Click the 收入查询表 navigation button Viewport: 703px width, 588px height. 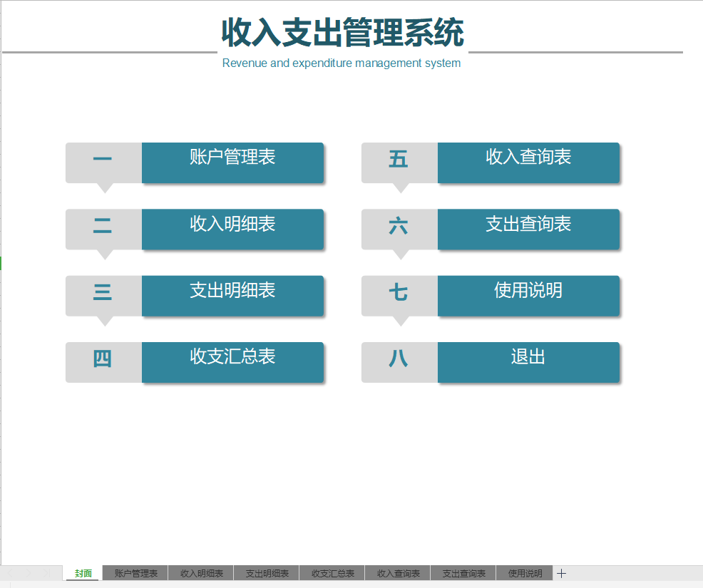528,163
